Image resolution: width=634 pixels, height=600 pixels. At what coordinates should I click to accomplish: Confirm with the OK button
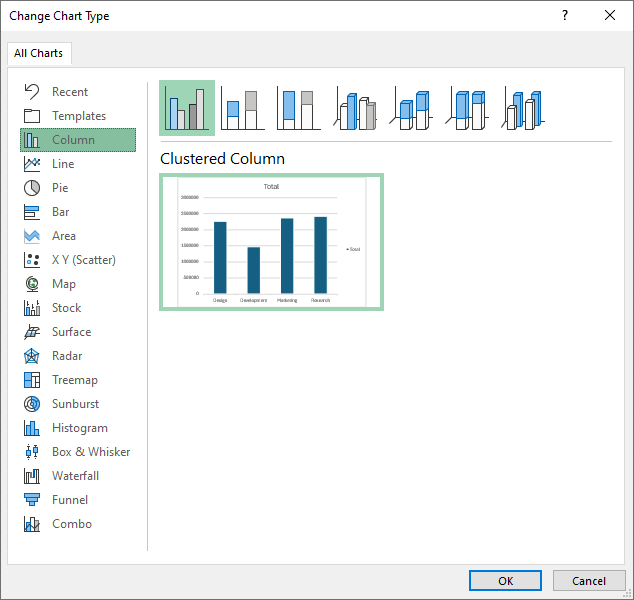click(505, 581)
